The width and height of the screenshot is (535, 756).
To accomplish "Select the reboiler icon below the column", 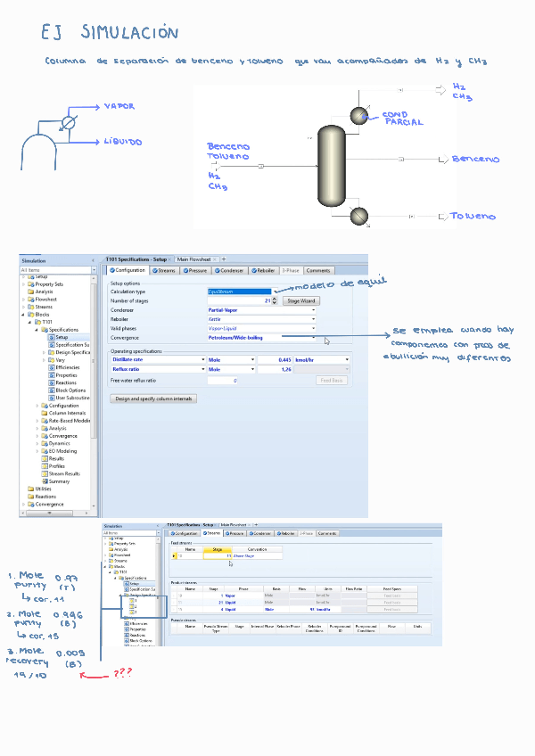I will (x=359, y=216).
